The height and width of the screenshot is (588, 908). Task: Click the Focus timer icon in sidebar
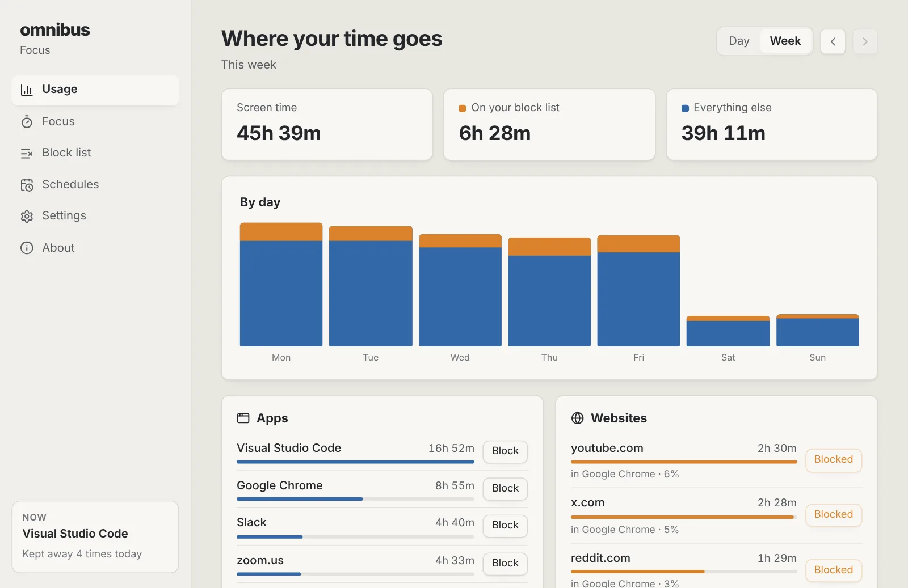coord(27,122)
